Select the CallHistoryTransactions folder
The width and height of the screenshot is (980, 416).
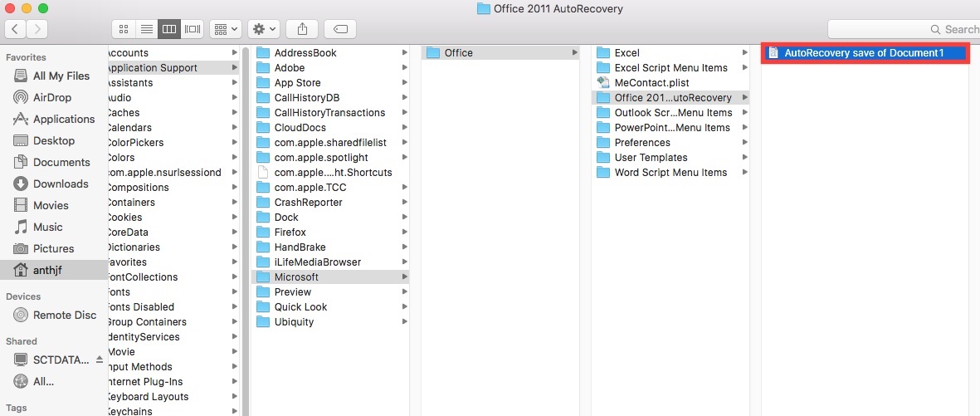coord(330,113)
